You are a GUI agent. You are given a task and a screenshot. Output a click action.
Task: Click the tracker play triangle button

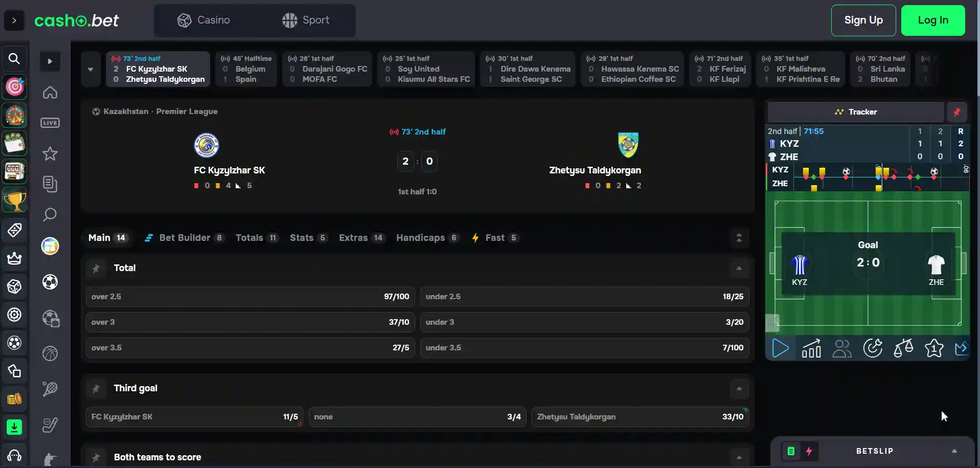(x=780, y=348)
